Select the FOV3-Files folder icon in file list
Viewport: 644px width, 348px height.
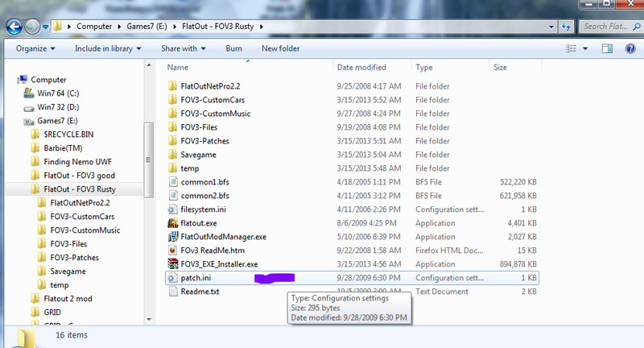[x=172, y=127]
